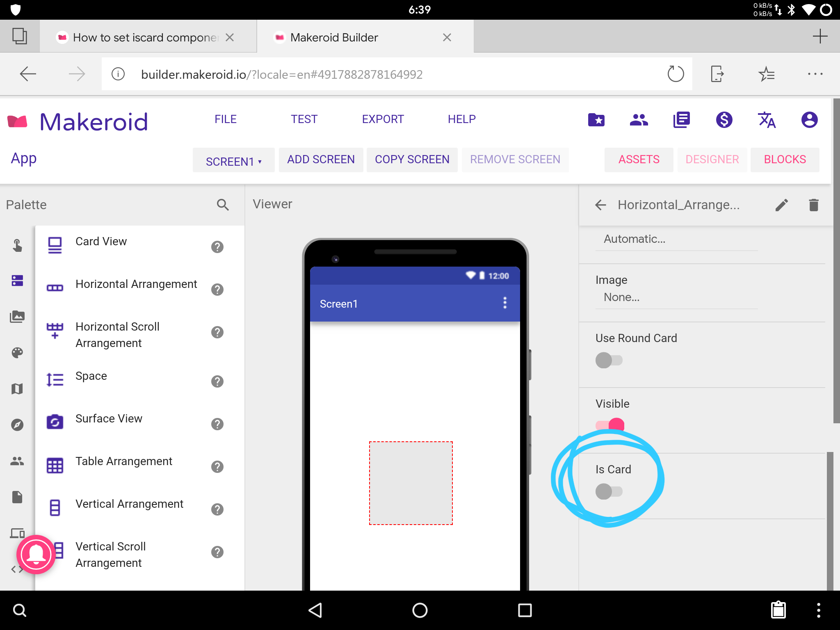The height and width of the screenshot is (630, 840).
Task: Delete component using the trash icon
Action: (814, 205)
